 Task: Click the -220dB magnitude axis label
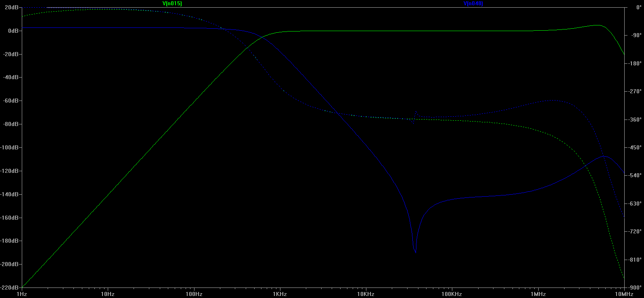[10, 288]
